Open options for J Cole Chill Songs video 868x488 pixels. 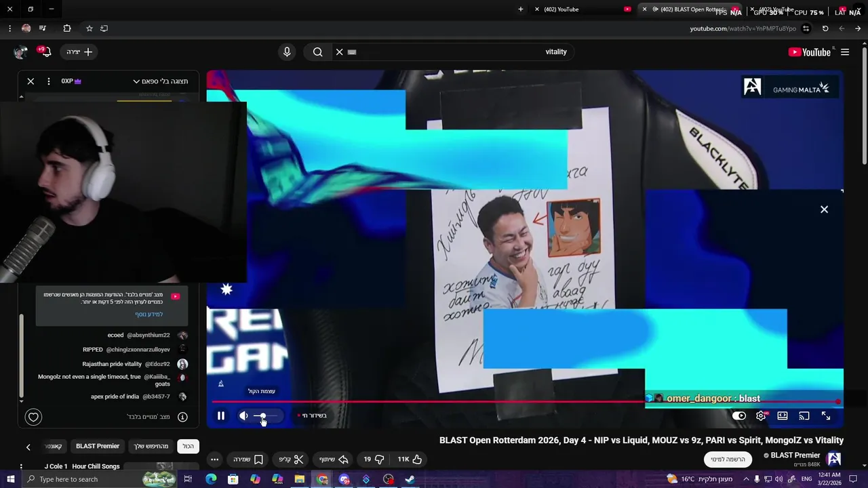[x=22, y=467]
